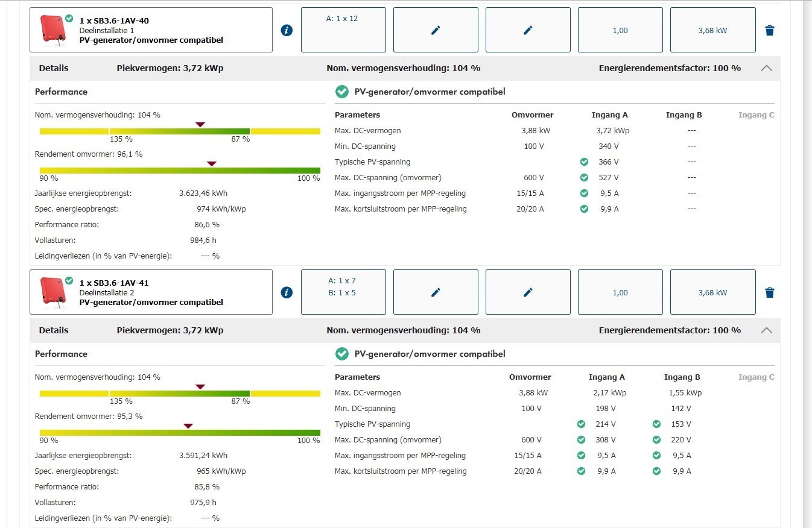Click the yearly yield value 3.623,46 kWh
The image size is (812, 528).
tap(203, 193)
